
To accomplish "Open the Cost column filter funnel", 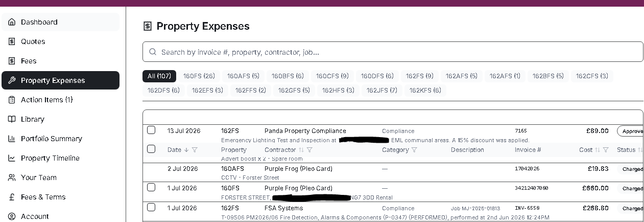I will click(x=606, y=150).
